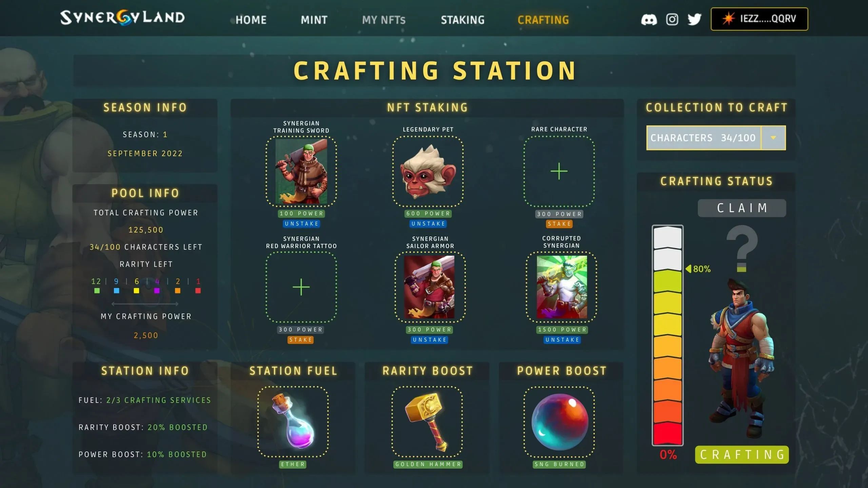Open the Twitter bird icon link
The height and width of the screenshot is (488, 868).
694,19
